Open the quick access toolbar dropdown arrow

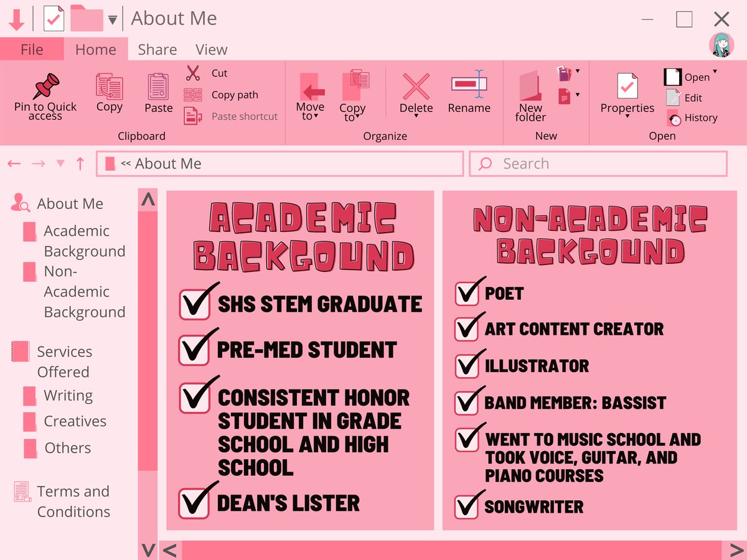pyautogui.click(x=112, y=20)
